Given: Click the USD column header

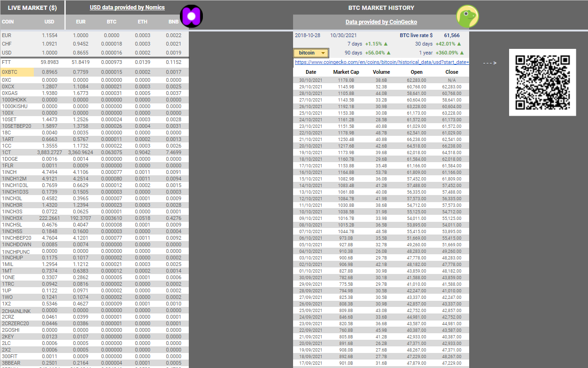Looking at the screenshot, I should point(49,22).
